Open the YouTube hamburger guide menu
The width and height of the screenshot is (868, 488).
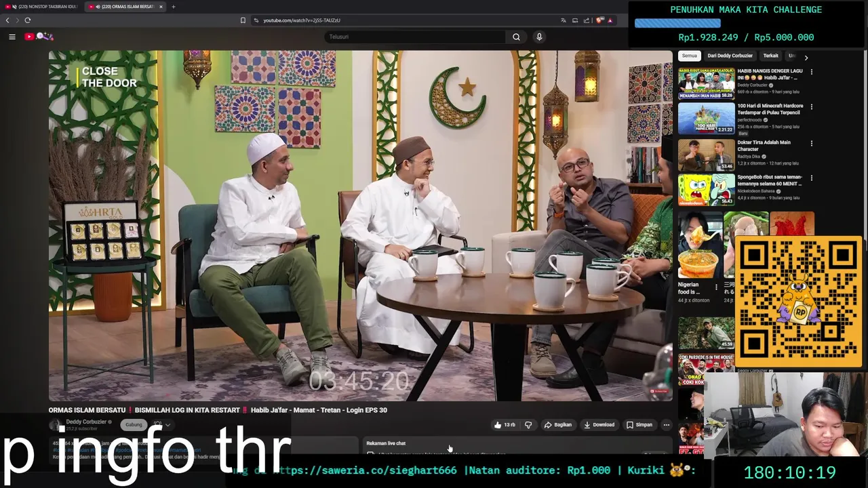click(x=12, y=37)
